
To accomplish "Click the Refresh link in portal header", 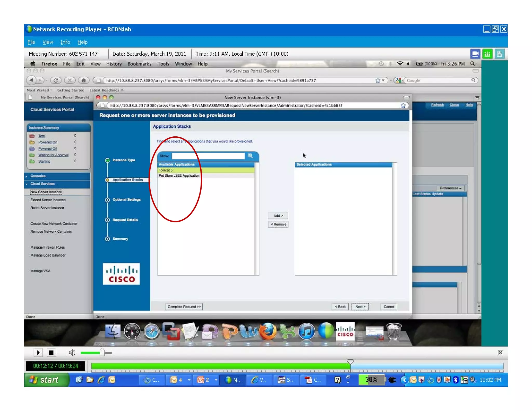I will point(437,105).
